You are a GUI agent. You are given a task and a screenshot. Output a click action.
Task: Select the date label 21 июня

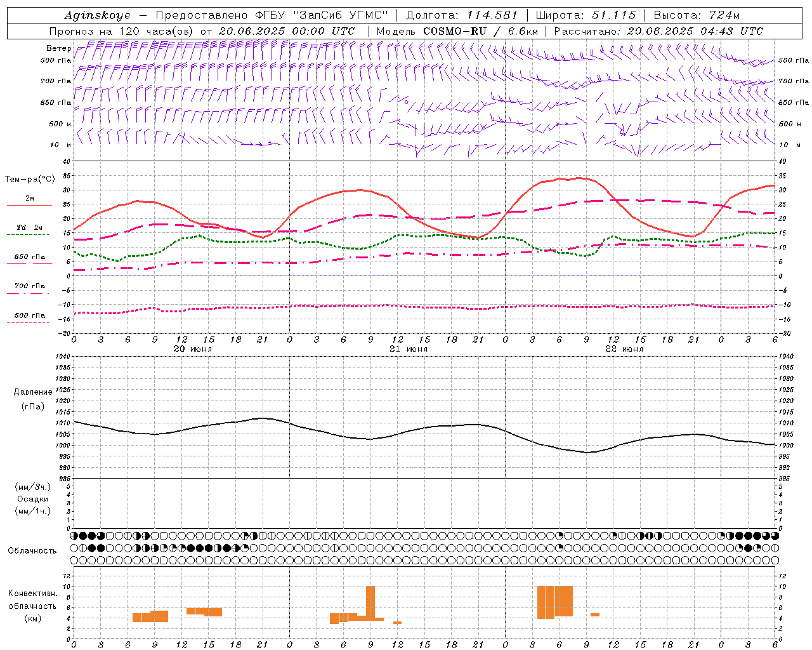coord(409,349)
